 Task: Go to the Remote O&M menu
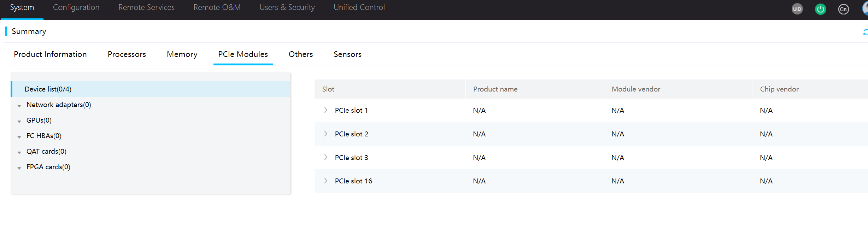pos(217,7)
